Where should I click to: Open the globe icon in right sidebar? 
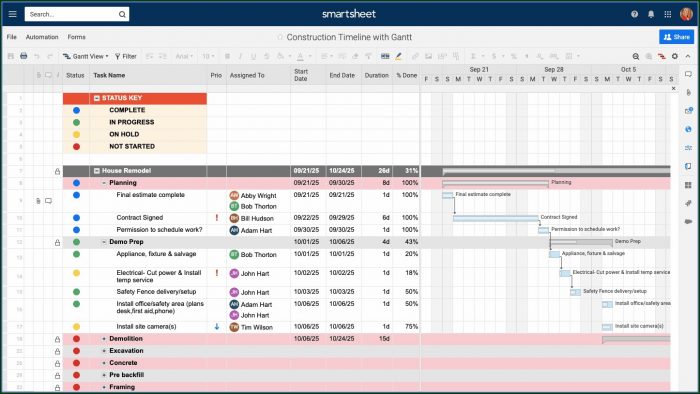click(x=688, y=129)
